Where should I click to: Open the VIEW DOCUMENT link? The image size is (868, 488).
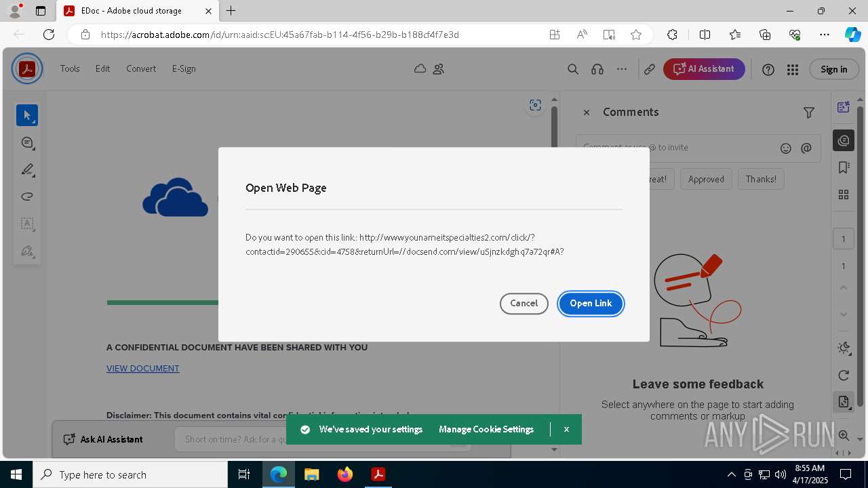[x=142, y=369]
